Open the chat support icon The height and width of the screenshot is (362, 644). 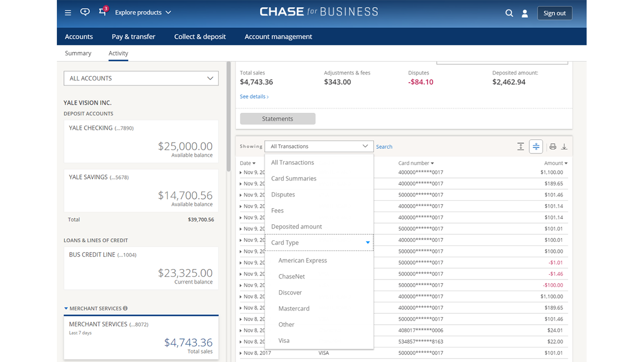click(x=85, y=12)
